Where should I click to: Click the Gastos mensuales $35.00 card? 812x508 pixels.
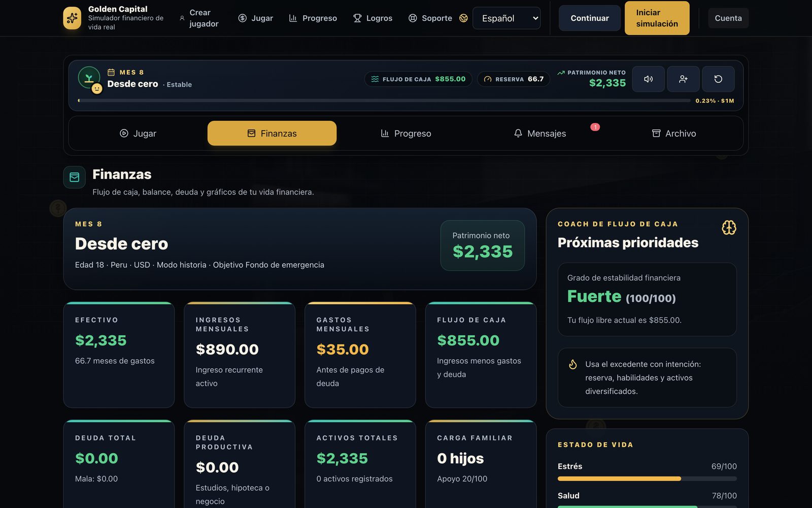point(360,355)
